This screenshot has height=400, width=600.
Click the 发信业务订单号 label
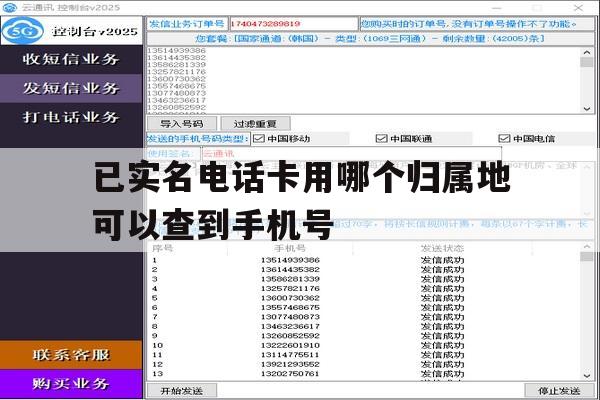tap(187, 24)
